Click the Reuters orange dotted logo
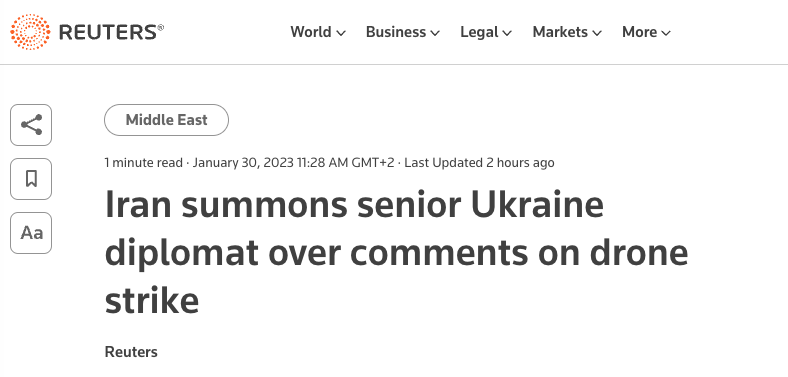Image resolution: width=788 pixels, height=377 pixels. click(x=30, y=32)
